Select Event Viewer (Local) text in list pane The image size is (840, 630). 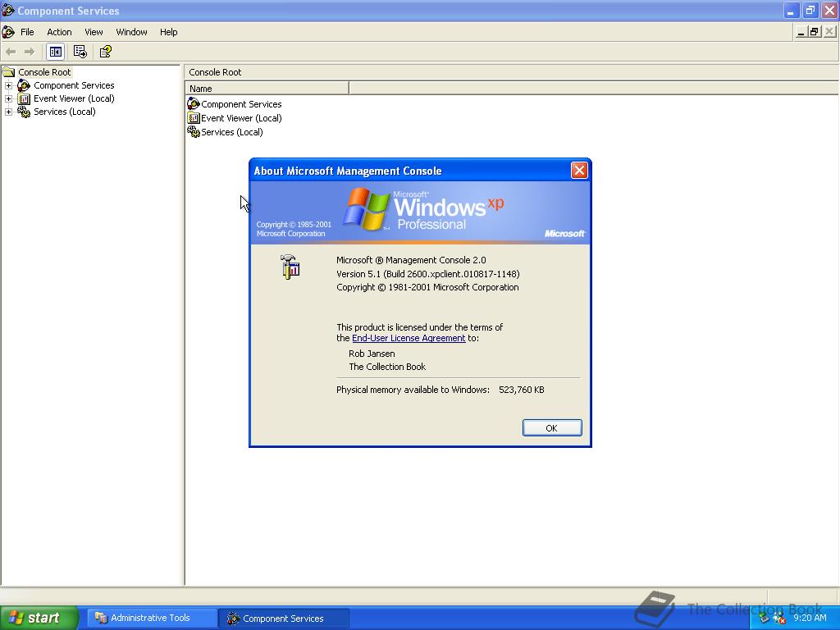242,118
